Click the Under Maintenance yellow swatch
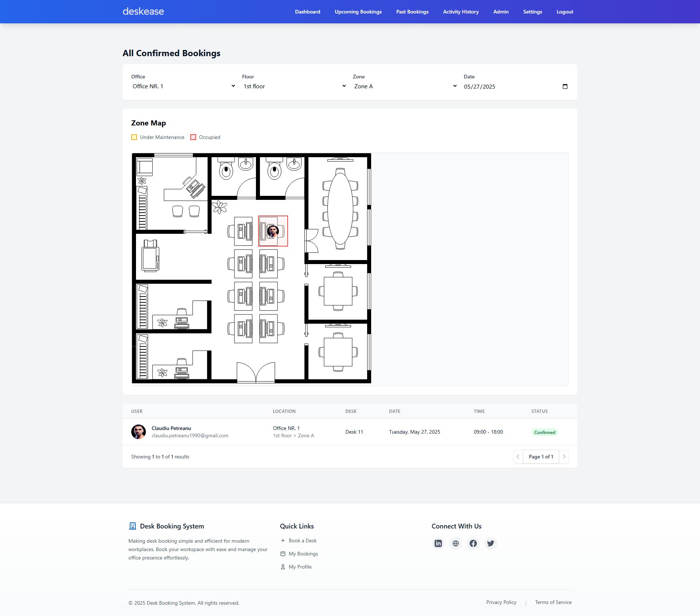This screenshot has height=616, width=700. 134,137
